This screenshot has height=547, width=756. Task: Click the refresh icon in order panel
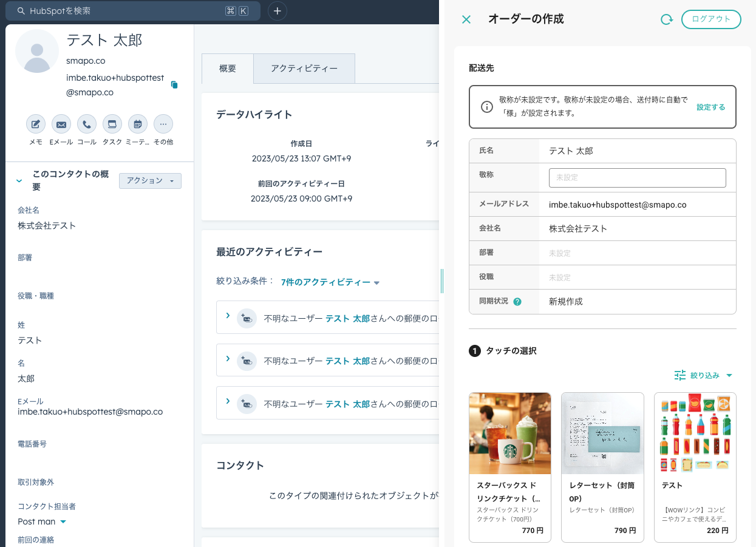coord(667,19)
